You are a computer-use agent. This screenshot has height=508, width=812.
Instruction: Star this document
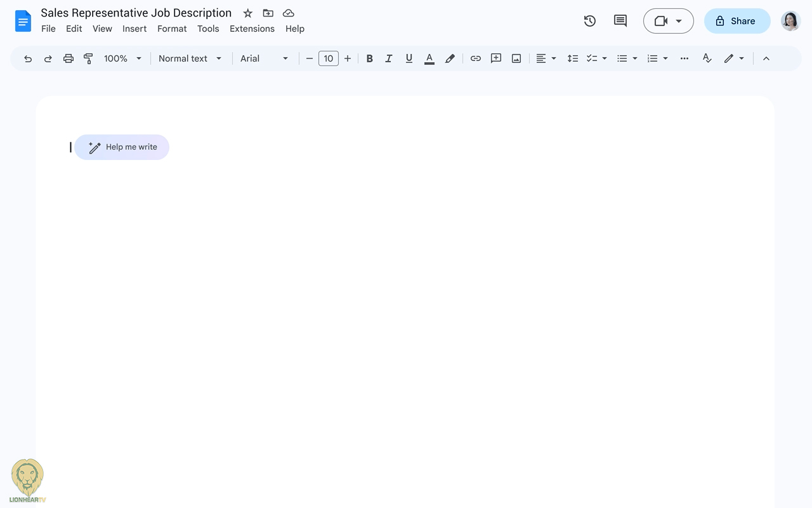[248, 13]
